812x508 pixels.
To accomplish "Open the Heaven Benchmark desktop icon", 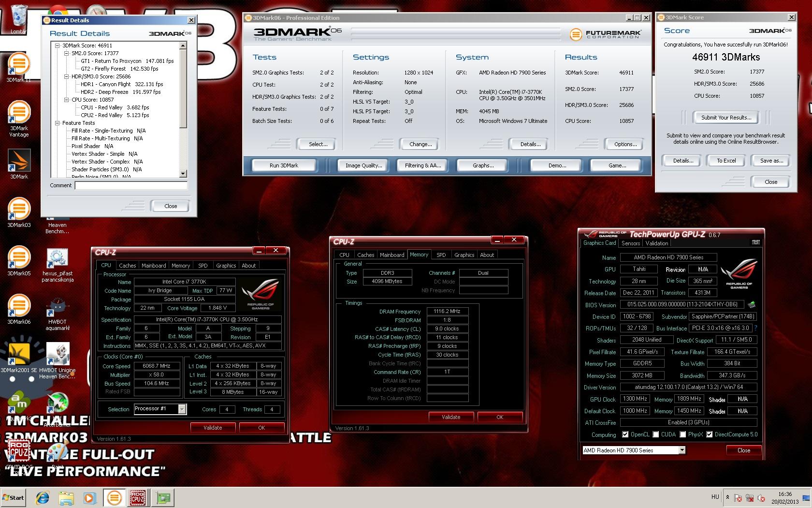I will [x=58, y=228].
